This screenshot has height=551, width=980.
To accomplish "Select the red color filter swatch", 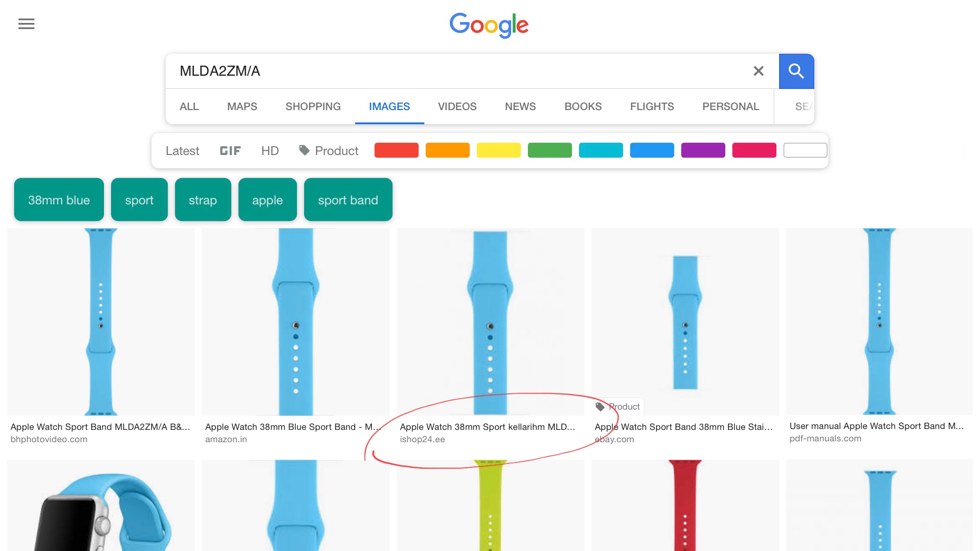I will coord(396,150).
